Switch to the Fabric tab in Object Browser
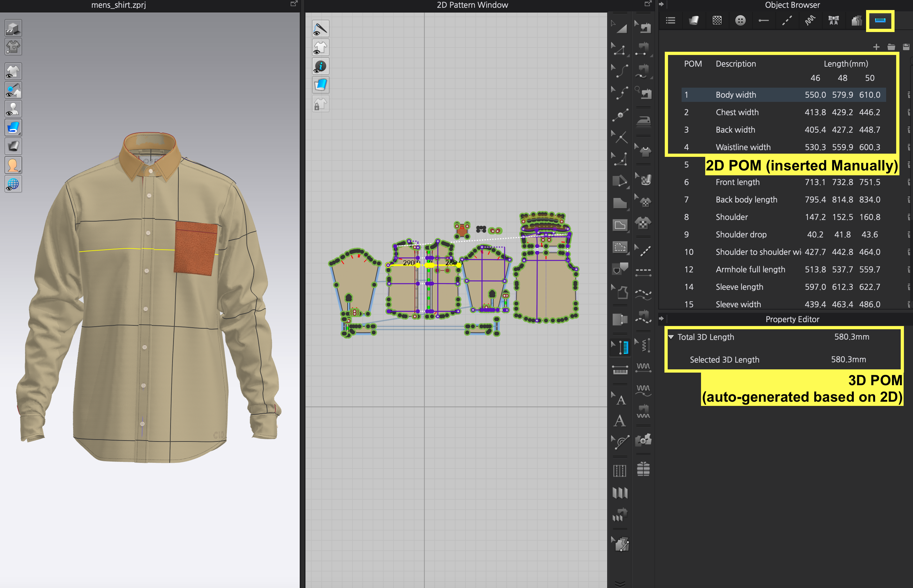Image resolution: width=913 pixels, height=588 pixels. click(x=694, y=21)
